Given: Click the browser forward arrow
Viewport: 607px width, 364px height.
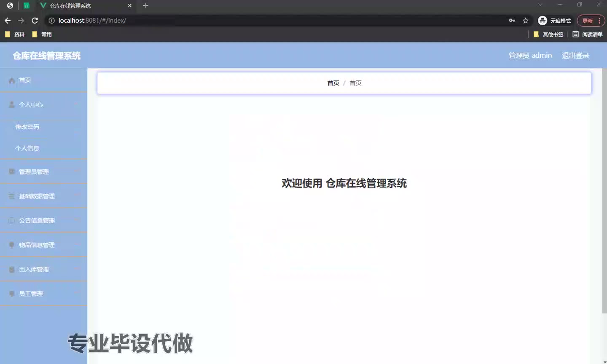Looking at the screenshot, I should pyautogui.click(x=21, y=20).
